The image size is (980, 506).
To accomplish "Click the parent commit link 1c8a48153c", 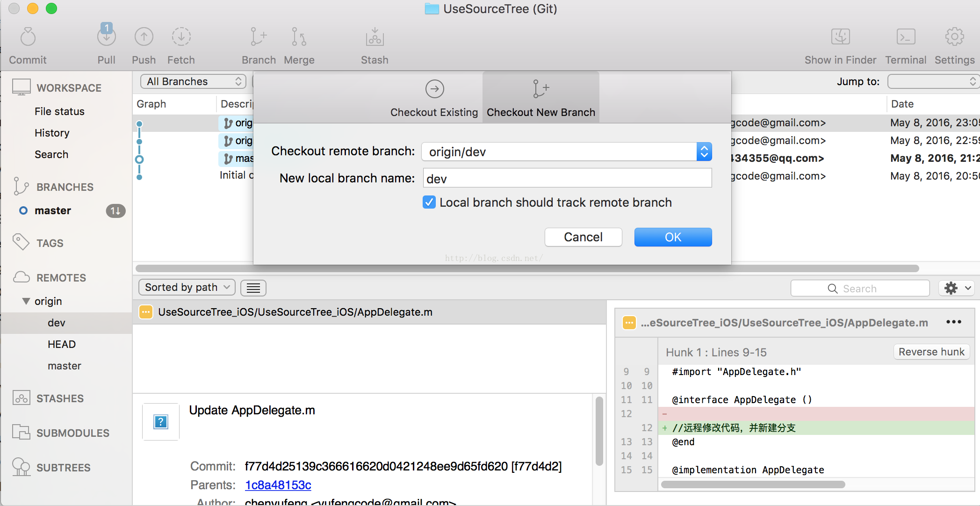I will tap(278, 485).
